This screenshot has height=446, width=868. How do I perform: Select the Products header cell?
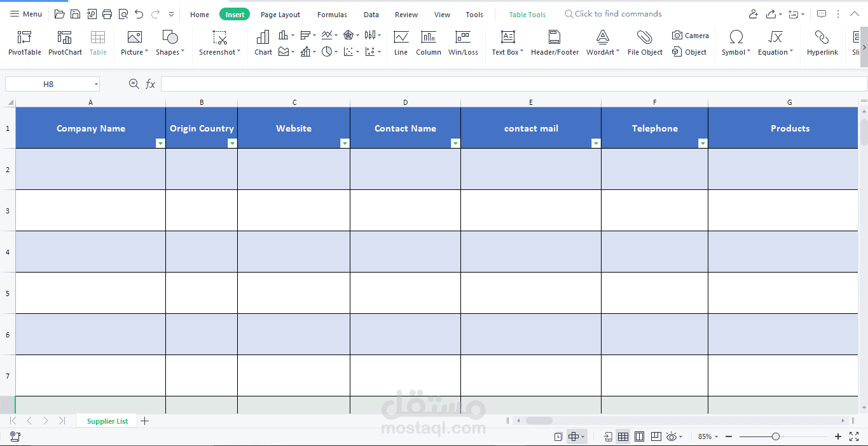point(783,128)
